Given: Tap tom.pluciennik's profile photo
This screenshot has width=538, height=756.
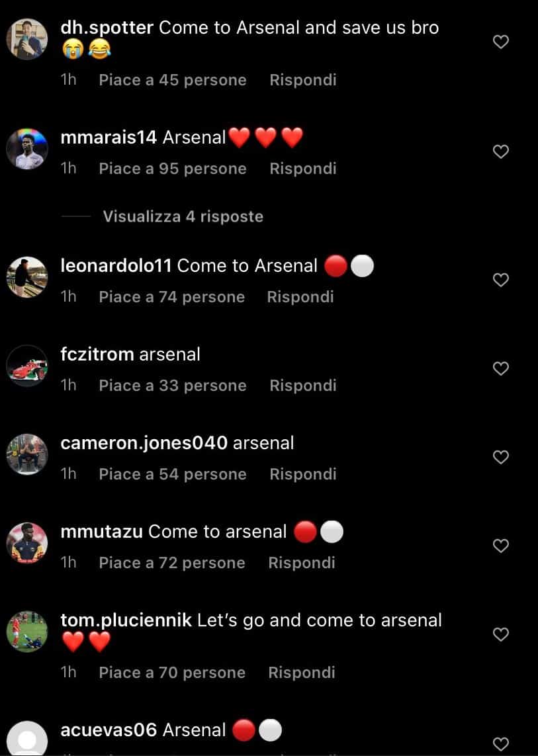Looking at the screenshot, I should (x=27, y=632).
